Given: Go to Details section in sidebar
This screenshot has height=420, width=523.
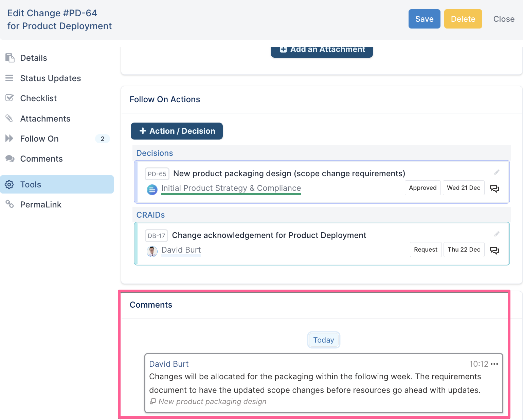Looking at the screenshot, I should point(33,58).
